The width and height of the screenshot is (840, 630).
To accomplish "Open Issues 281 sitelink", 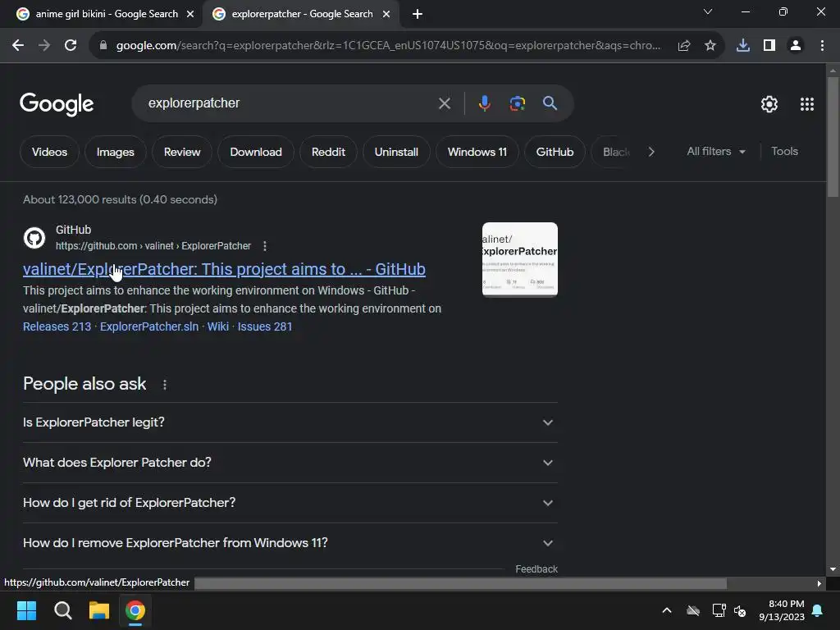I will click(265, 326).
